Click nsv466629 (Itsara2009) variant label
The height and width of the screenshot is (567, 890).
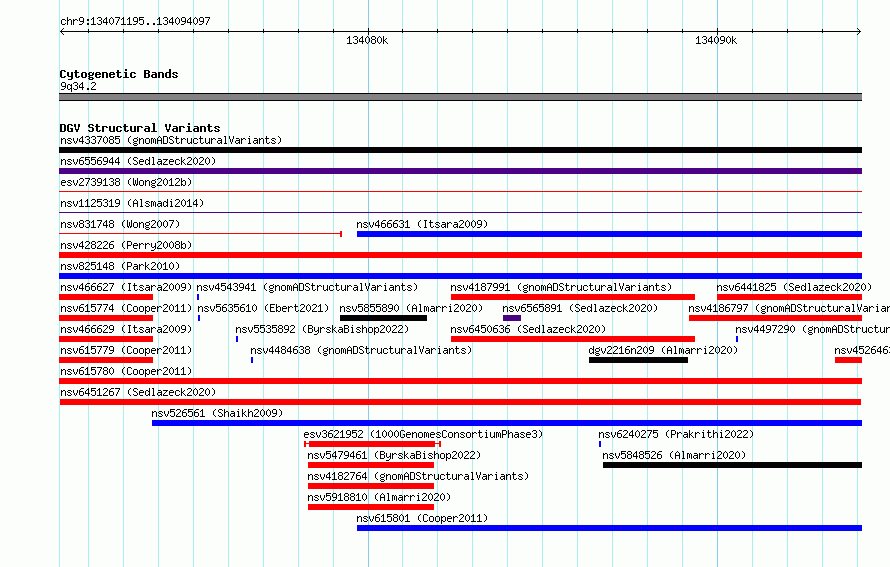126,329
